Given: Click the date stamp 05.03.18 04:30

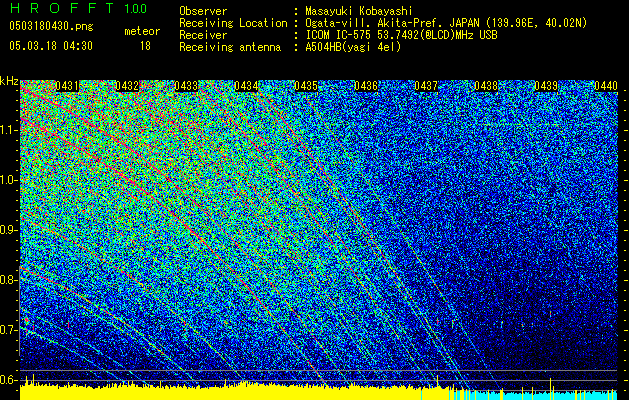Looking at the screenshot, I should click(x=51, y=46).
